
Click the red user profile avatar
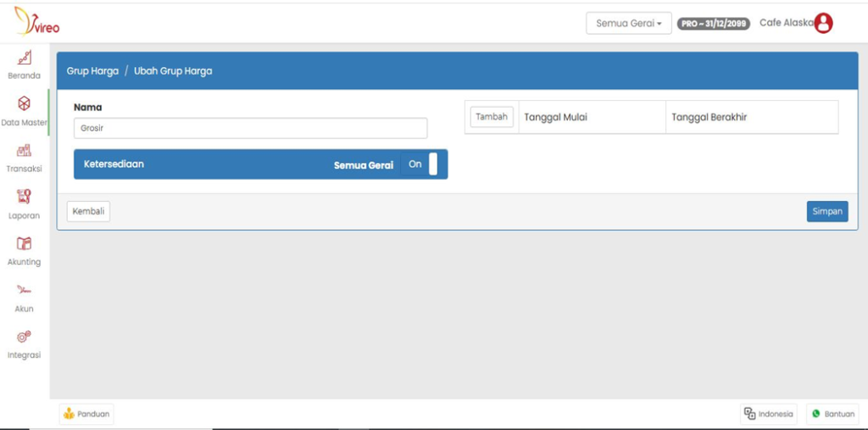click(x=823, y=24)
